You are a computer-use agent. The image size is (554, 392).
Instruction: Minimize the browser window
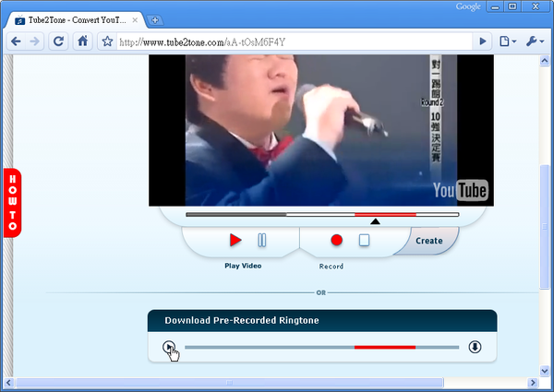point(495,6)
